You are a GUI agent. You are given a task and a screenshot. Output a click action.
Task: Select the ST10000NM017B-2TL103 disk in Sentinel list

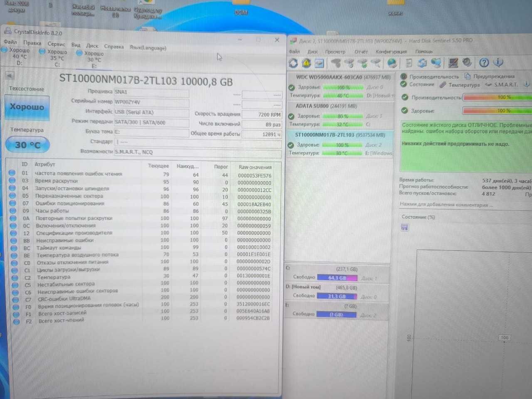340,144
